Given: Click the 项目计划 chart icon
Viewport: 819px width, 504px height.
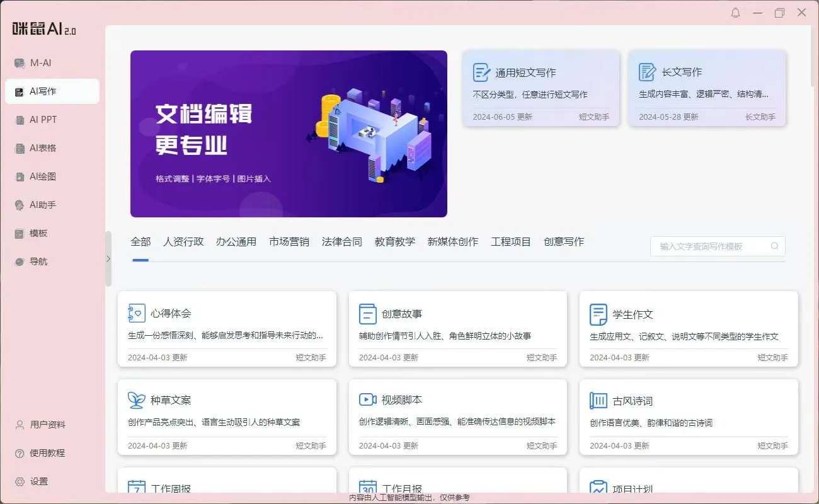Looking at the screenshot, I should (598, 487).
